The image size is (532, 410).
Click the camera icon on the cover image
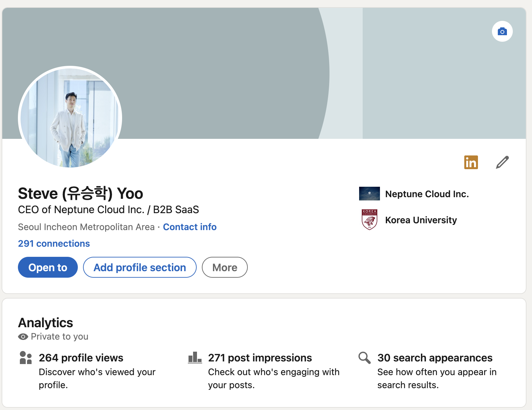coord(502,31)
